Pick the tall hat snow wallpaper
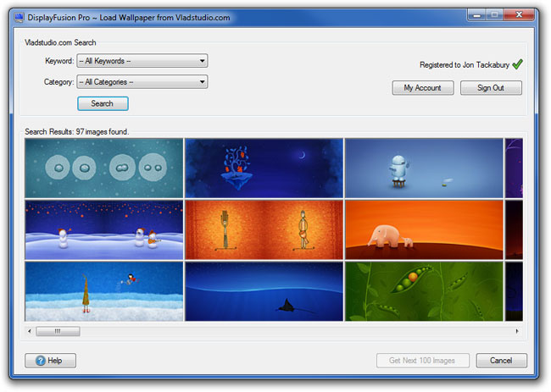The height and width of the screenshot is (392, 551). click(x=104, y=291)
